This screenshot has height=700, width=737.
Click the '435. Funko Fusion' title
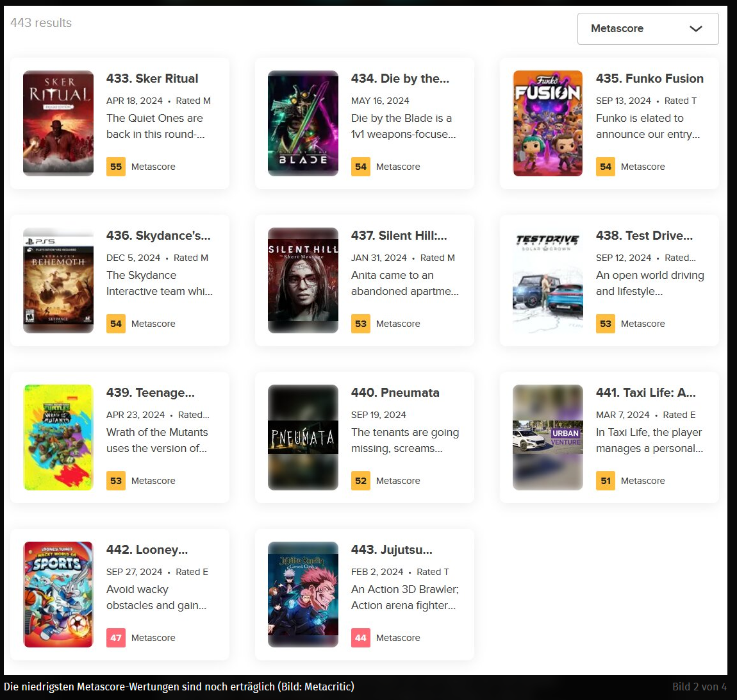[x=650, y=78]
